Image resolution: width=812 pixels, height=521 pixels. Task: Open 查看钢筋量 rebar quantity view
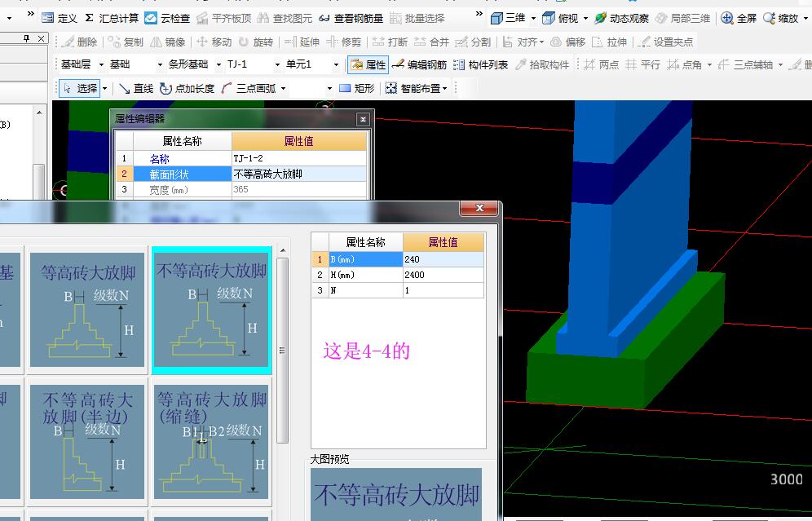coord(351,18)
